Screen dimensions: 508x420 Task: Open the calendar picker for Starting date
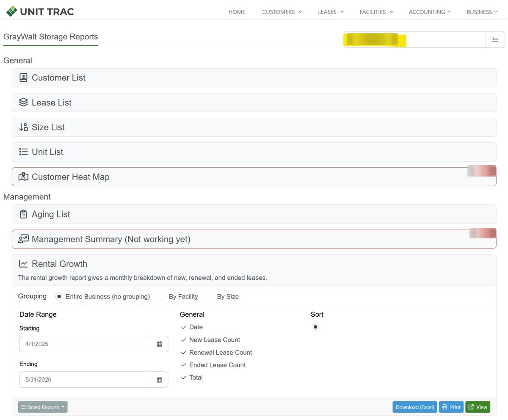160,344
